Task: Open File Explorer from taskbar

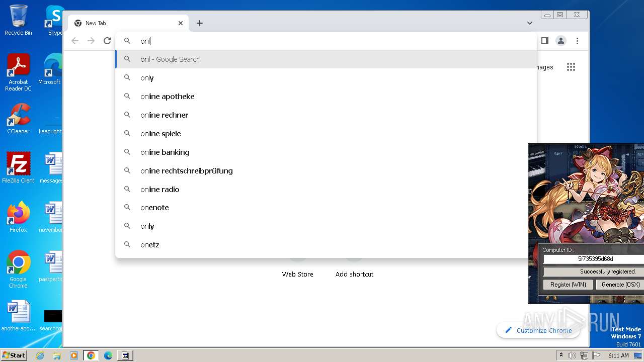Action: tap(57, 355)
